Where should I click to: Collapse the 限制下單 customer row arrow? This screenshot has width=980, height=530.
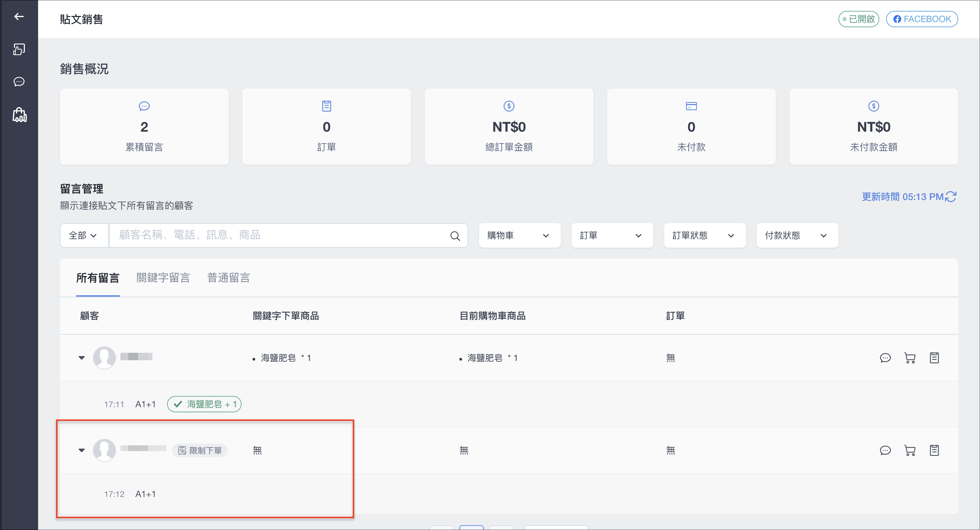[81, 450]
